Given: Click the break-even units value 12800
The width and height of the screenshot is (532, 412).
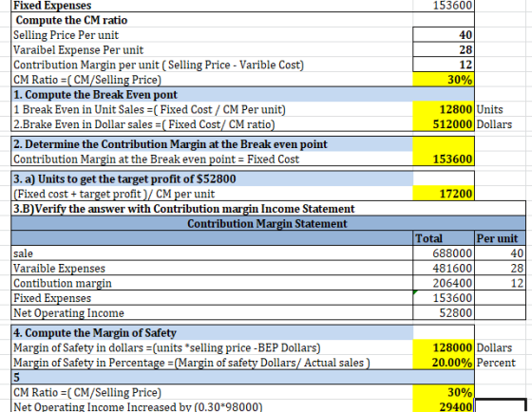Looking at the screenshot, I should (x=444, y=109).
